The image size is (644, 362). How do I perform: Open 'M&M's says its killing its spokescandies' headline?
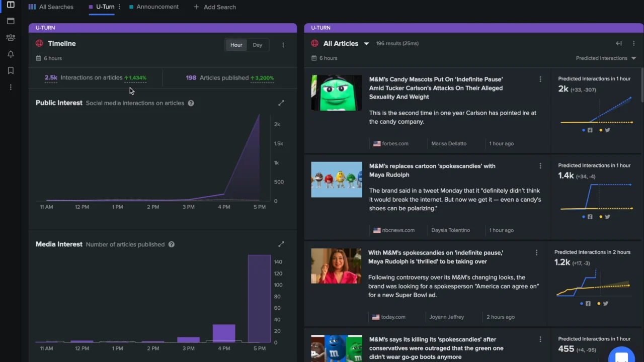click(x=436, y=348)
